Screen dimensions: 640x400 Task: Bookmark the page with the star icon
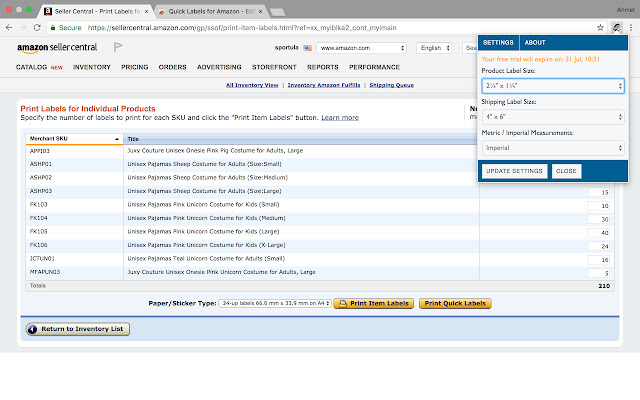(x=600, y=28)
